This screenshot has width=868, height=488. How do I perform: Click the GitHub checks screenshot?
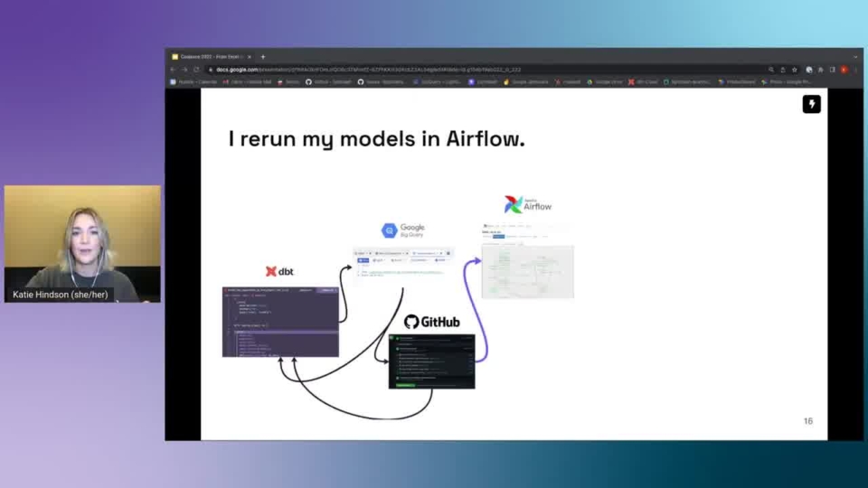coord(432,361)
